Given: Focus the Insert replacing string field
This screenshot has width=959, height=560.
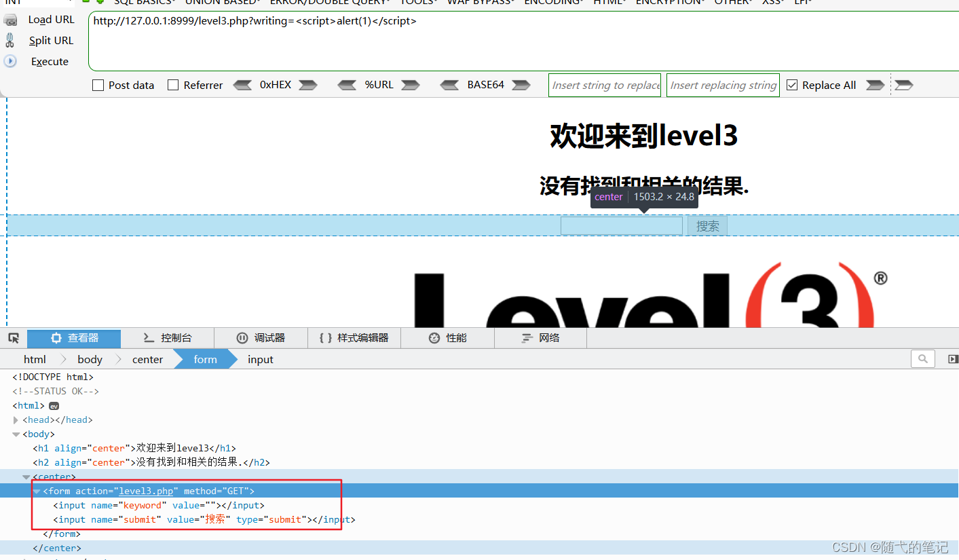Looking at the screenshot, I should tap(723, 85).
